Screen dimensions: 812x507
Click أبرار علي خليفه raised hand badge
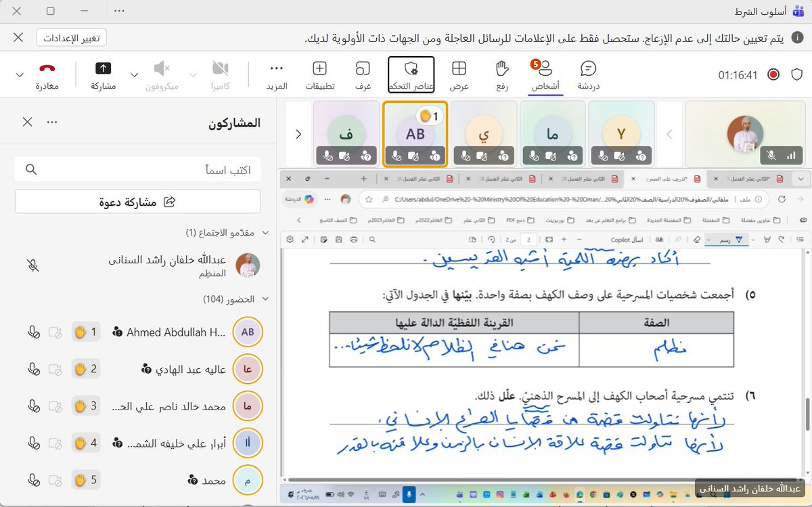87,443
